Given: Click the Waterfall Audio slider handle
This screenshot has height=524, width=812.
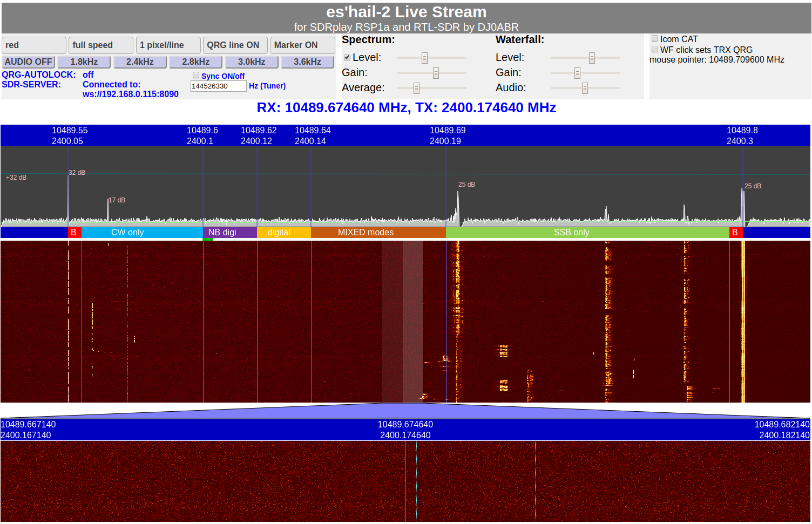Looking at the screenshot, I should (585, 88).
